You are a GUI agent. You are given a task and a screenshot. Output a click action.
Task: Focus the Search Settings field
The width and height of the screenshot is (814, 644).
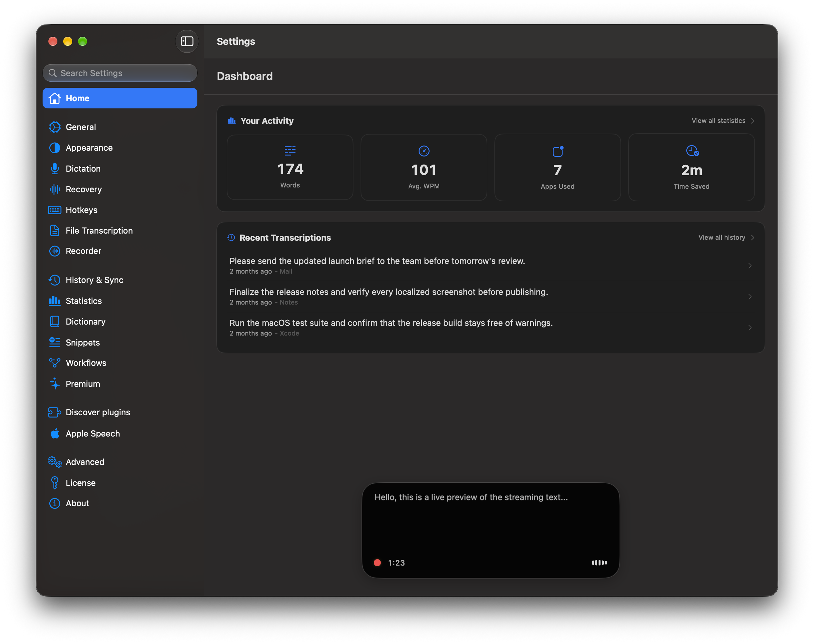(120, 73)
